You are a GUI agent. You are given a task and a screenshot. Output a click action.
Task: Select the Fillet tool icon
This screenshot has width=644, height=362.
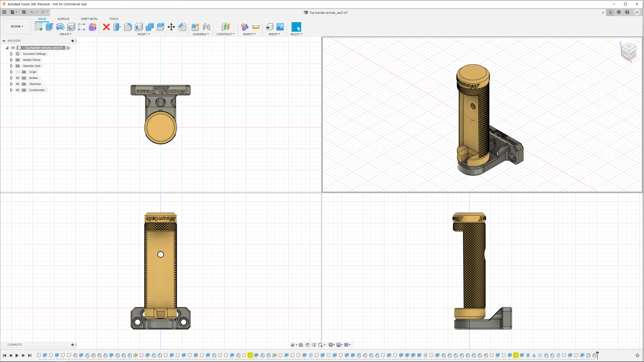pyautogui.click(x=128, y=27)
